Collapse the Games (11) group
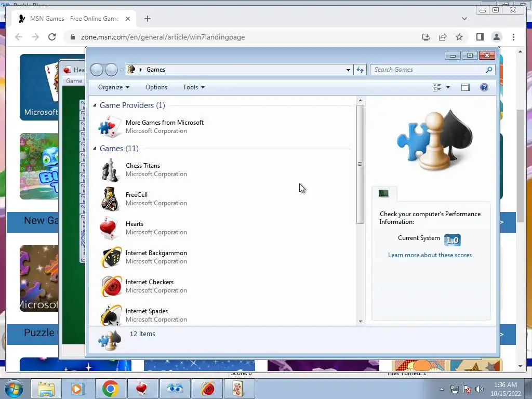 click(95, 149)
